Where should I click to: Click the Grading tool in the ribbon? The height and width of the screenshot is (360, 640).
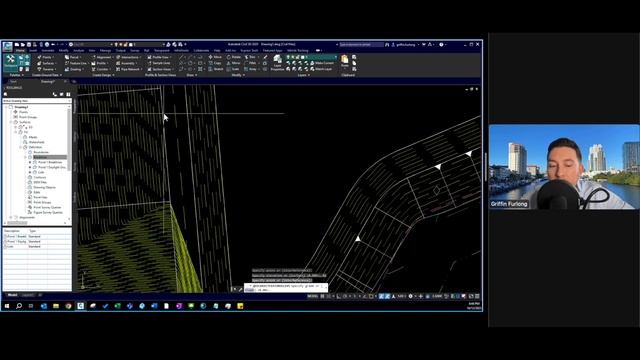tap(74, 69)
